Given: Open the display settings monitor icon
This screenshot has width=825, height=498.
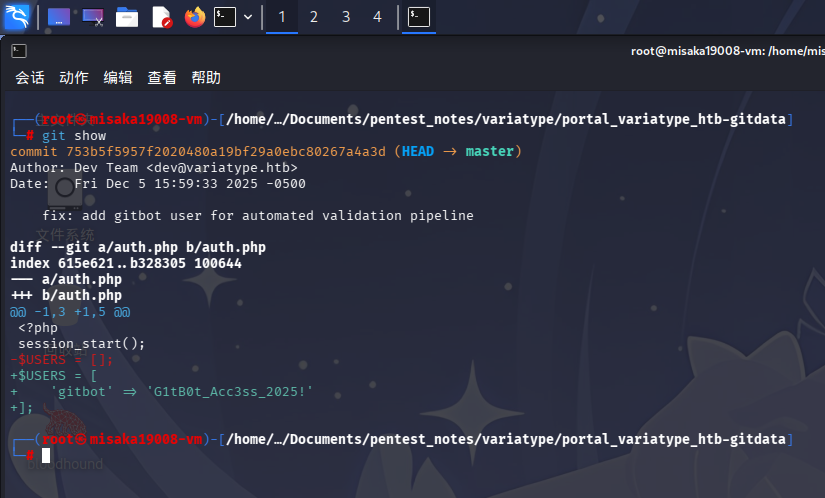Looking at the screenshot, I should [93, 17].
